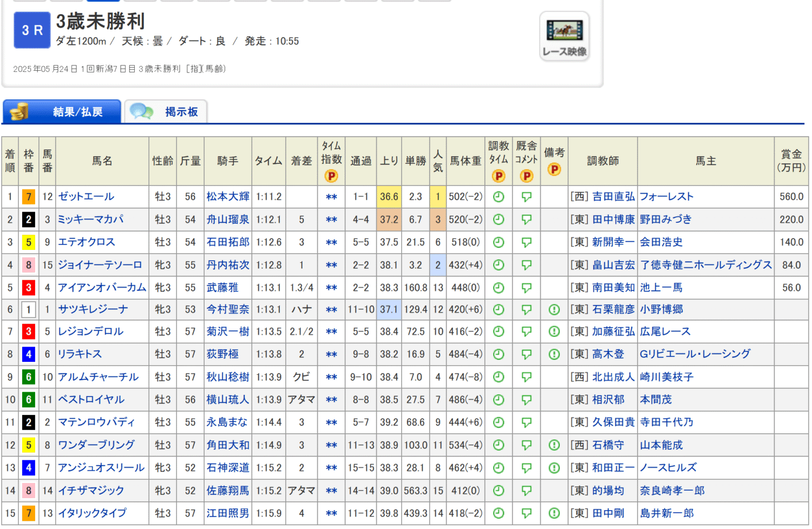Switch to the 結果/払戻 tab
This screenshot has width=812, height=529.
tap(62, 112)
